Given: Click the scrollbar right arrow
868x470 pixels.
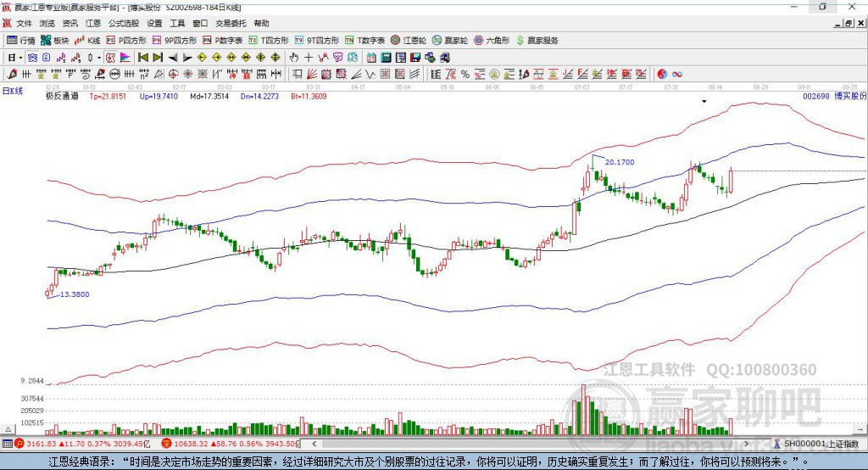Looking at the screenshot, I should pyautogui.click(x=746, y=444).
